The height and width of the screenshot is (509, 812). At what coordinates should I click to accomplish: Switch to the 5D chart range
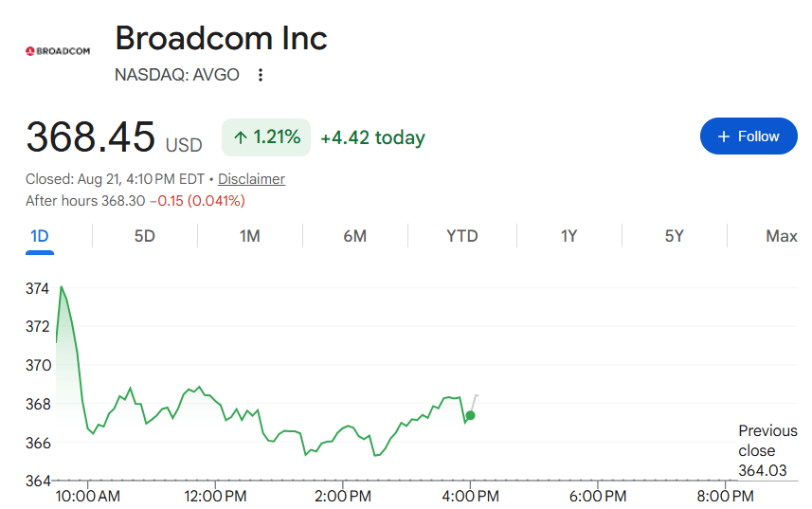tap(144, 237)
